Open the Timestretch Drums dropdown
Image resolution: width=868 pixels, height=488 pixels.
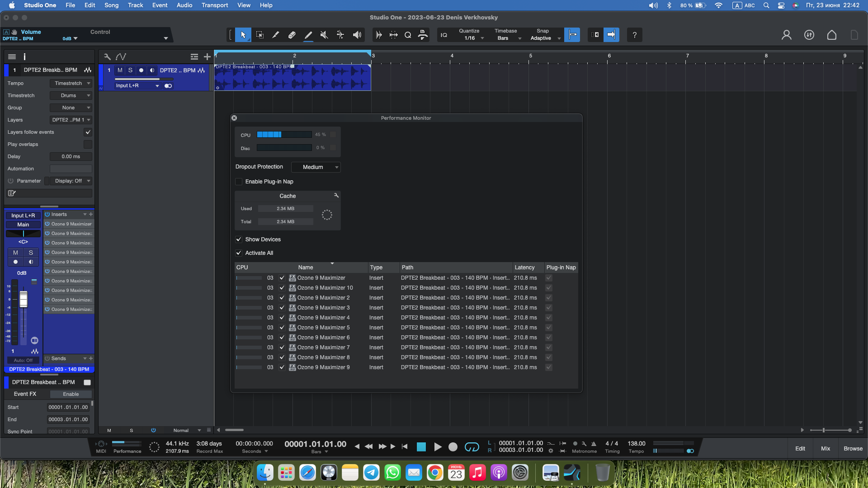71,95
